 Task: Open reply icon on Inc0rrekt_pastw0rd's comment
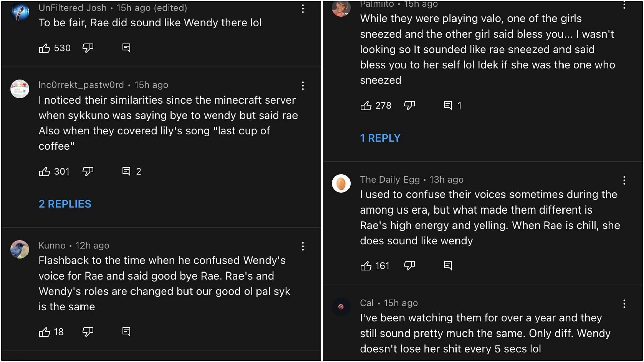[126, 171]
